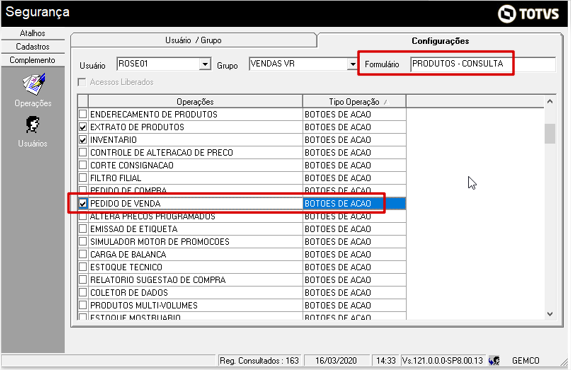The height and width of the screenshot is (370, 571).
Task: Open the Grupo dropdown arrow
Action: pyautogui.click(x=352, y=64)
